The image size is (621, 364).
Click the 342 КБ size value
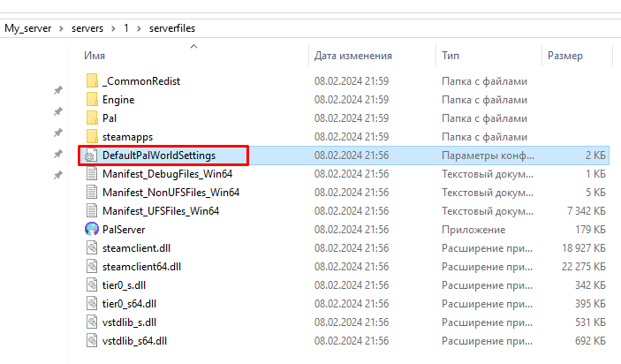pyautogui.click(x=590, y=285)
